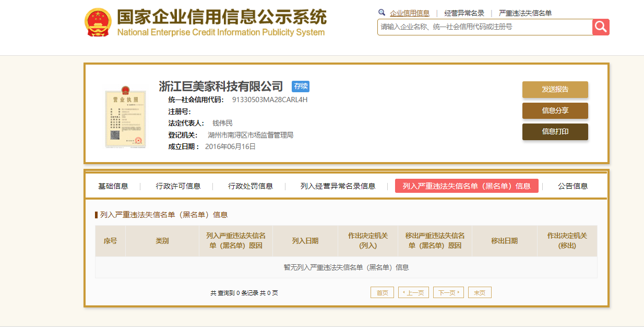Viewport: 644px width, 333px height.
Task: Click the 存续 status badge
Action: [301, 87]
